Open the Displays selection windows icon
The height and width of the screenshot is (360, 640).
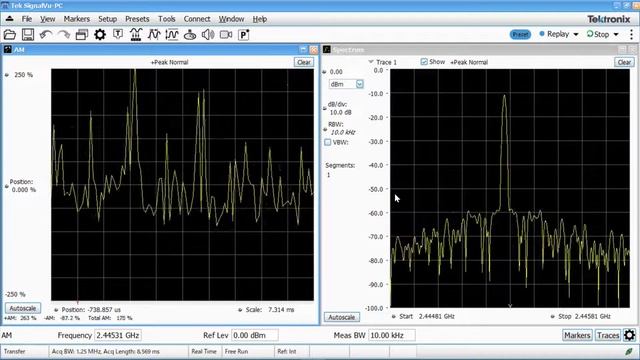(82, 35)
